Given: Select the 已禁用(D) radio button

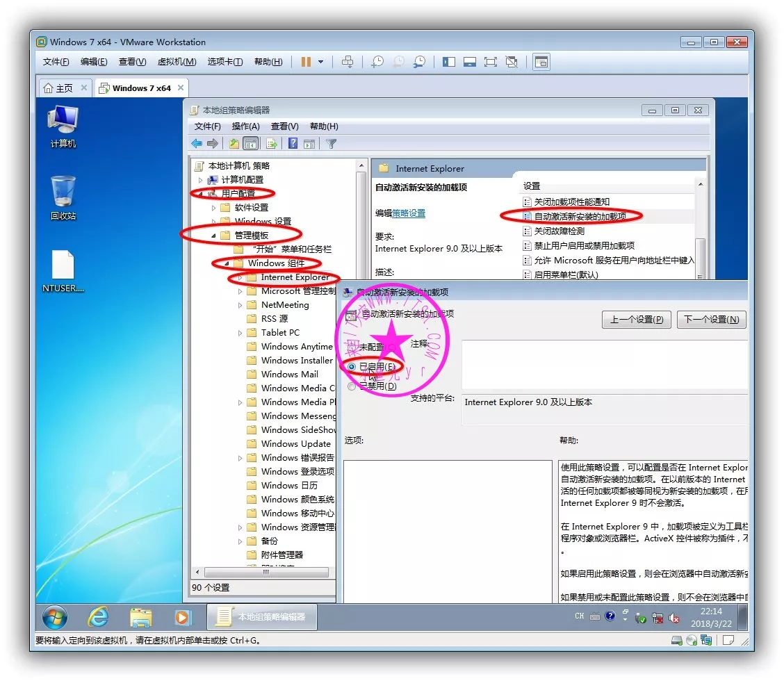Looking at the screenshot, I should pos(352,386).
